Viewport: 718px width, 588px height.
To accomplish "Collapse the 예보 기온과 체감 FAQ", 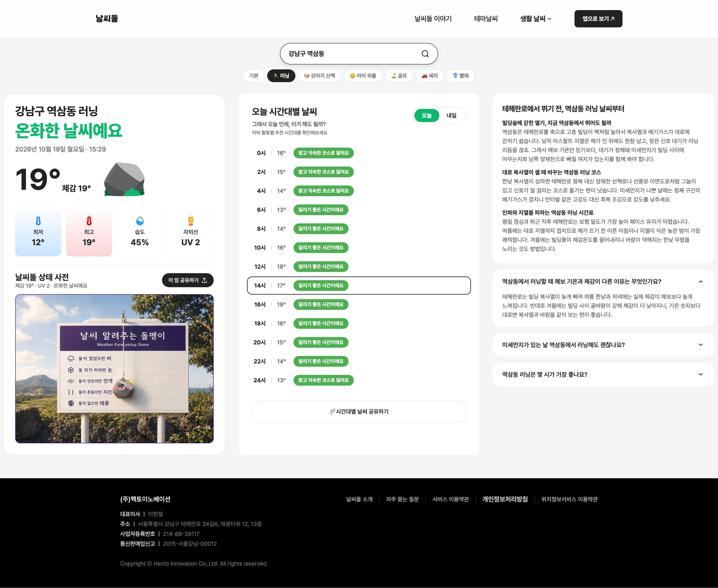I will point(603,281).
